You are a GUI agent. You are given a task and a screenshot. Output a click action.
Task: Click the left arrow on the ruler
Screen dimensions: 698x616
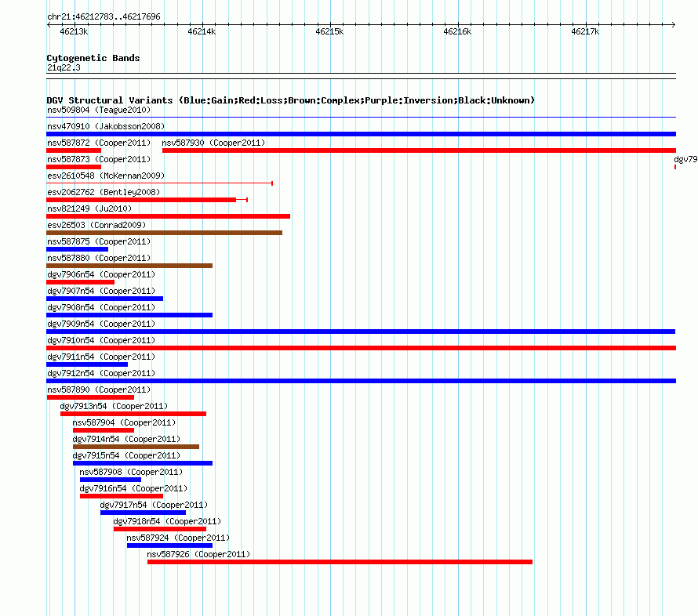pos(49,24)
